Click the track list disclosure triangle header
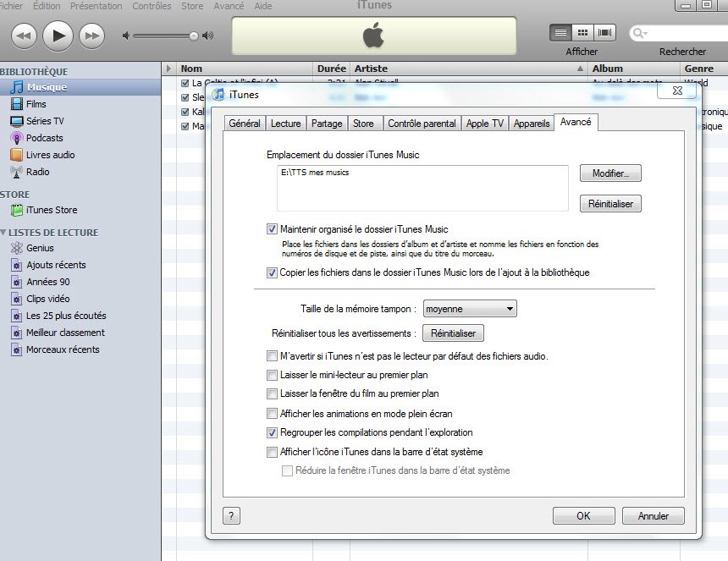This screenshot has width=728, height=561. pos(168,69)
